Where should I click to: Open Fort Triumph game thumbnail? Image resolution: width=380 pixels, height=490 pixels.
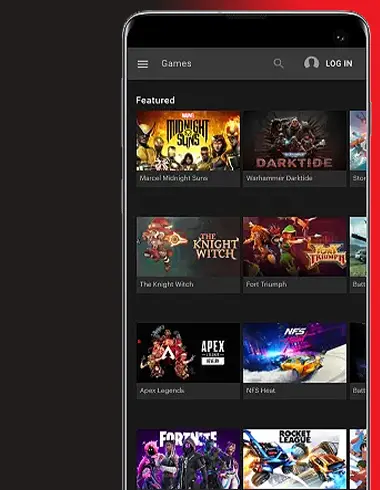pyautogui.click(x=295, y=247)
